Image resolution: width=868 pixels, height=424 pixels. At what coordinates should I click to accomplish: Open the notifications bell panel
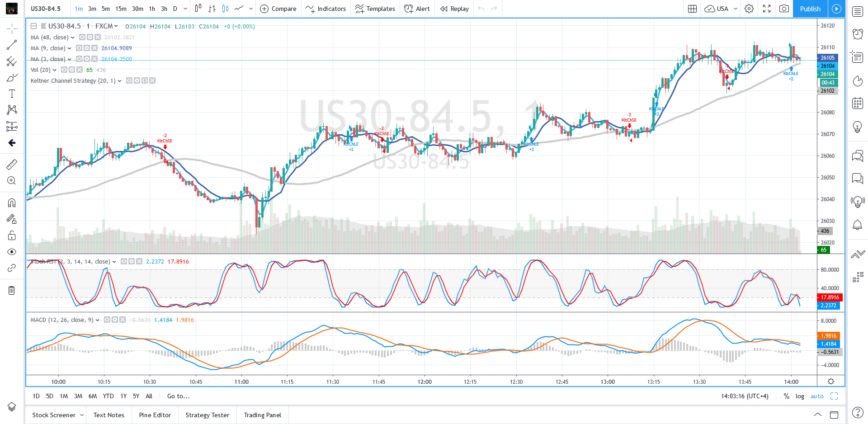pos(858,225)
